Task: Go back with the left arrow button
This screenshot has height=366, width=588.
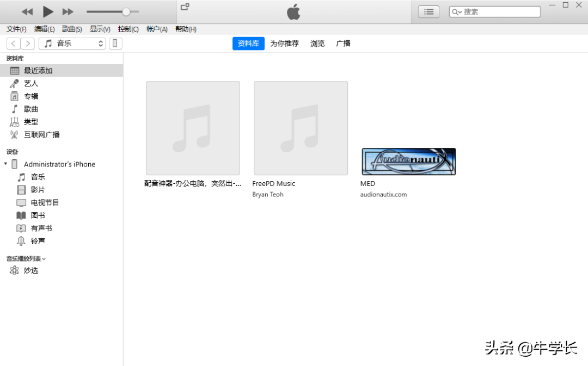Action: pos(14,44)
